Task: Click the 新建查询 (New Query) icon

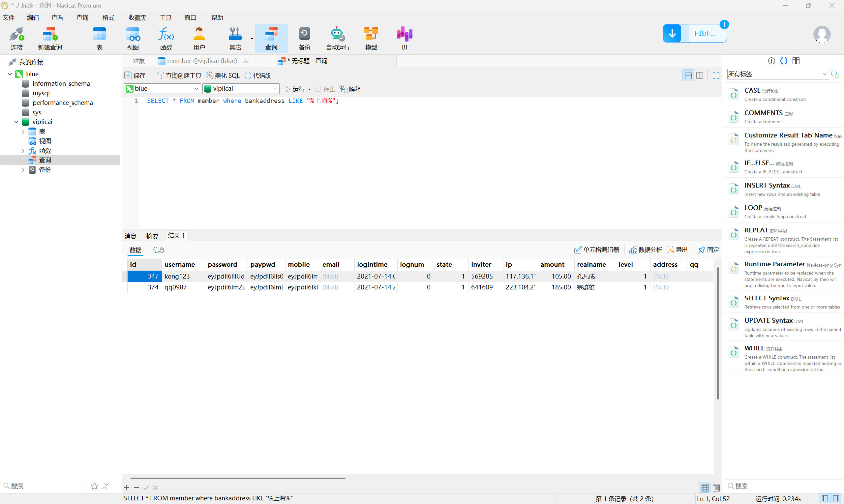Action: coord(50,38)
